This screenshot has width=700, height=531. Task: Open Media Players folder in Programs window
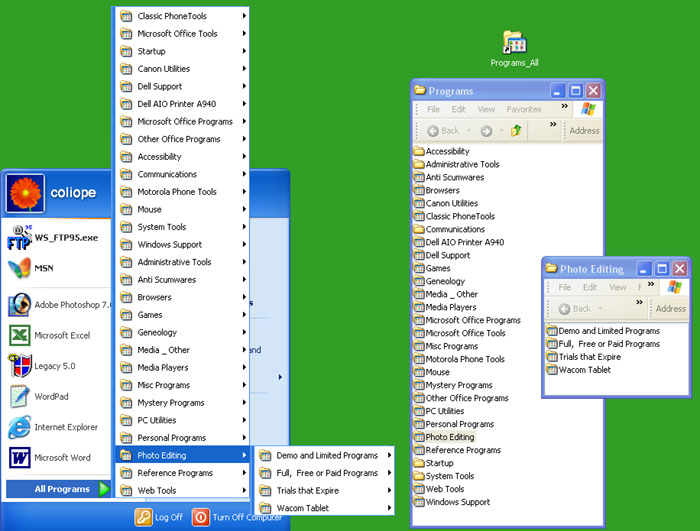[445, 307]
